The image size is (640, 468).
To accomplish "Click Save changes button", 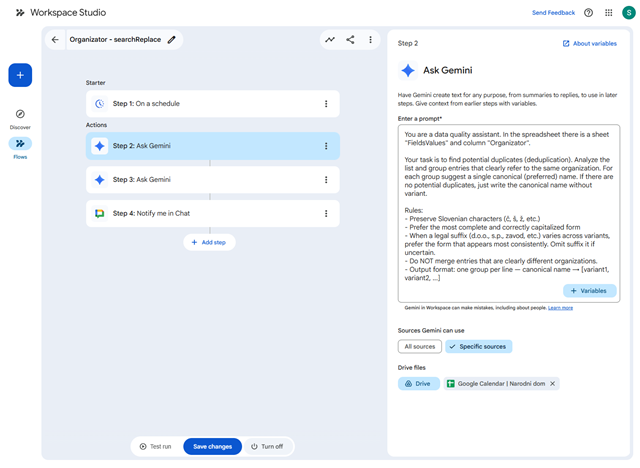I will click(212, 446).
